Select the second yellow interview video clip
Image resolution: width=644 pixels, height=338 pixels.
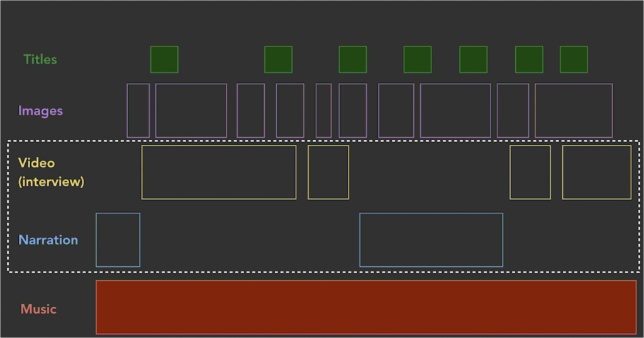328,172
